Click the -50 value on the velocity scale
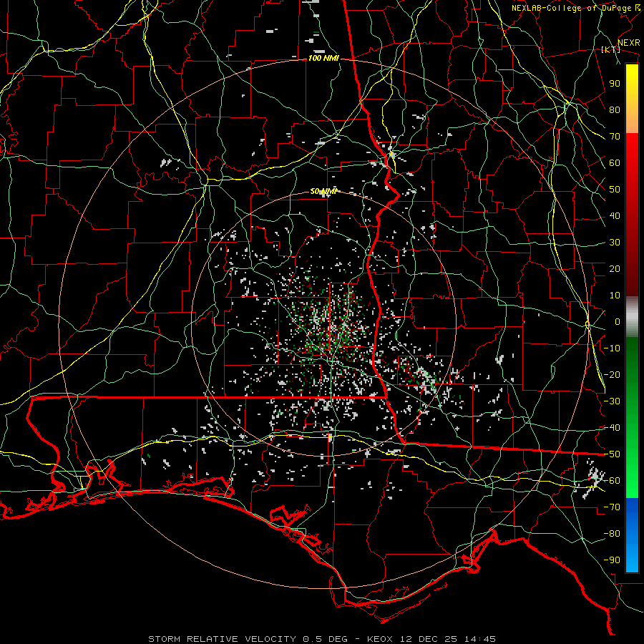 coord(612,454)
